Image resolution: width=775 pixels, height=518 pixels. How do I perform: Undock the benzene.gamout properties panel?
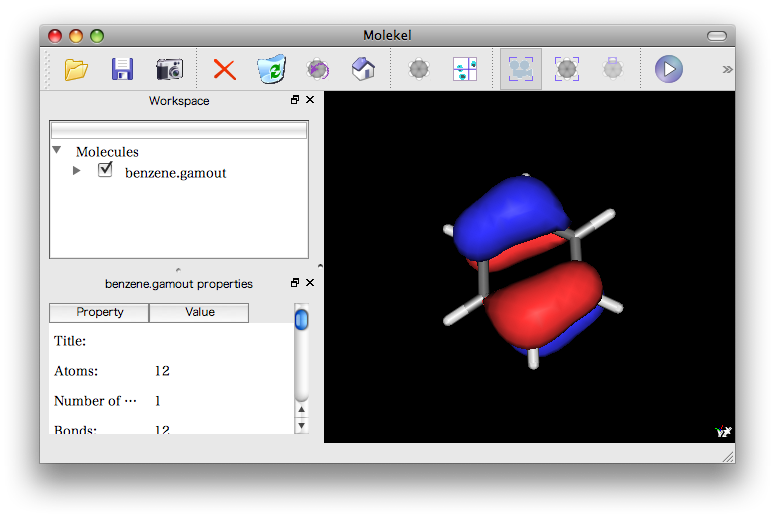point(295,283)
